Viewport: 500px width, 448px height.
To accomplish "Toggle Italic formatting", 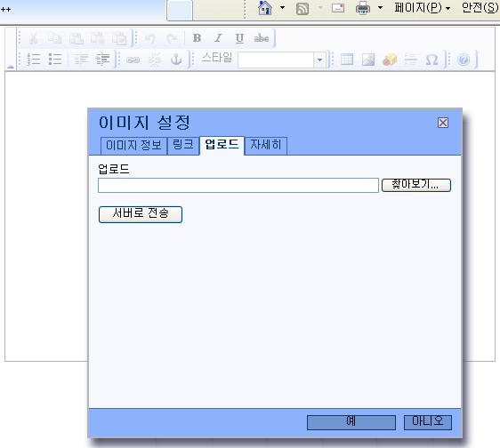I will click(x=218, y=38).
